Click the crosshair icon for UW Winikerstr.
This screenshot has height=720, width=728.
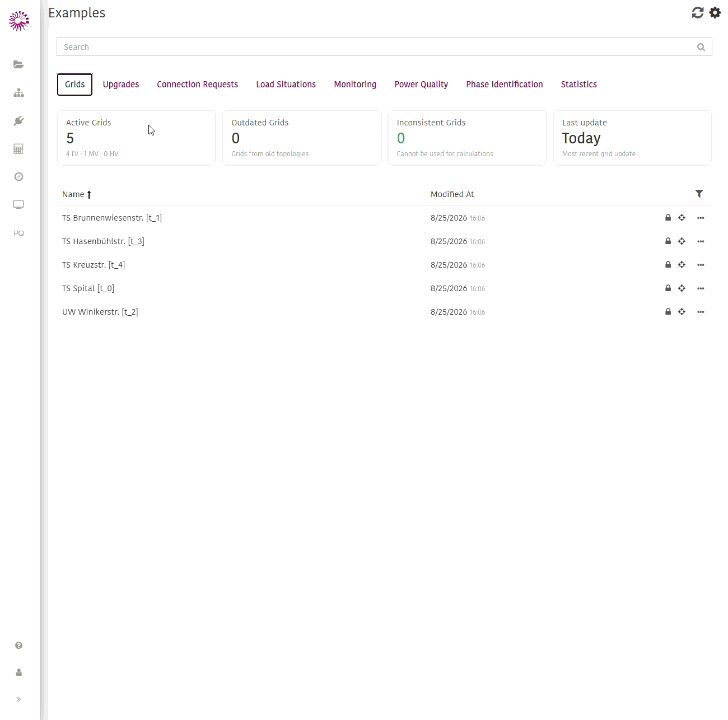pos(682,312)
